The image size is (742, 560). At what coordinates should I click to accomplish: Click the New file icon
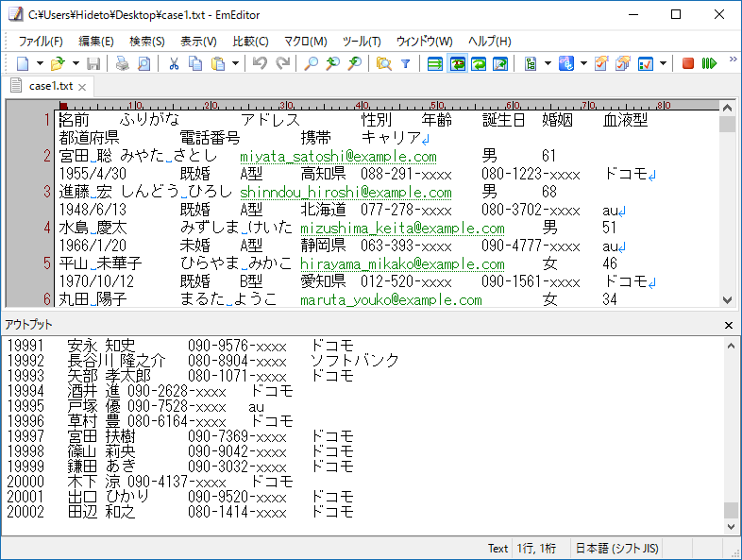(23, 63)
